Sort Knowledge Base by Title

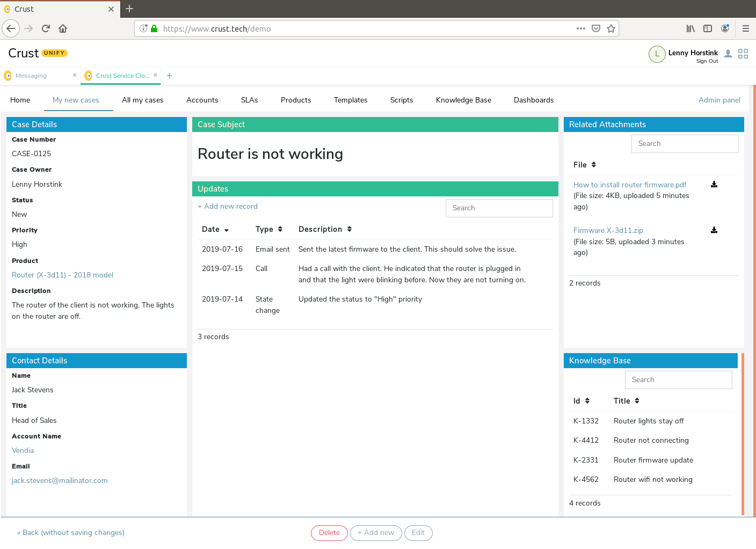627,401
